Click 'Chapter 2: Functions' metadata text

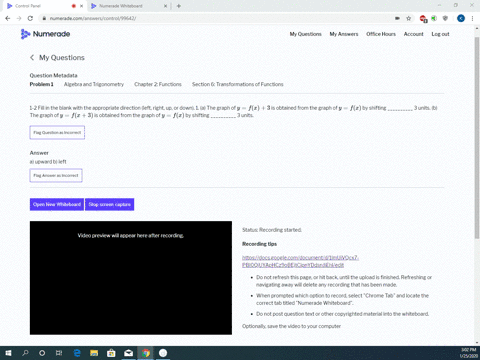(158, 84)
